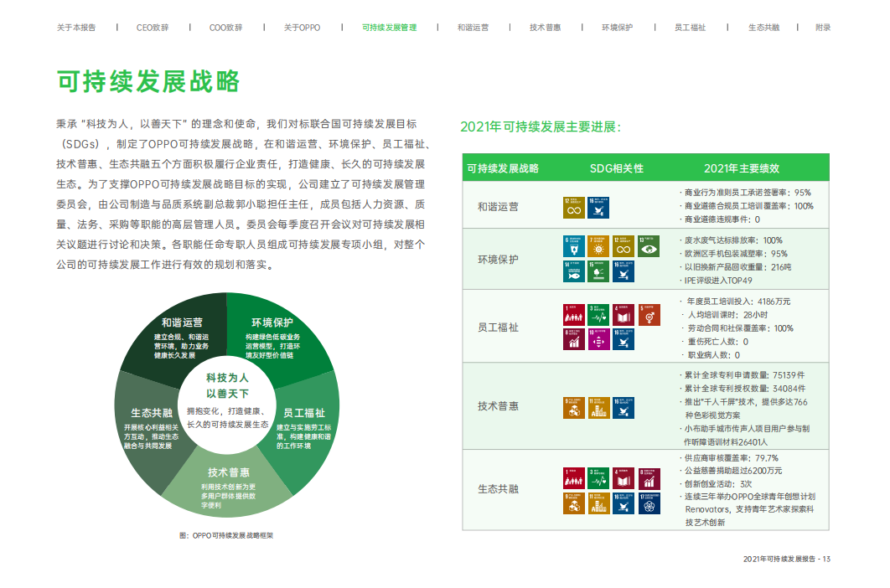The width and height of the screenshot is (890, 588).
Task: Click SDG 3 health icon in 生态共融 row
Action: (598, 478)
